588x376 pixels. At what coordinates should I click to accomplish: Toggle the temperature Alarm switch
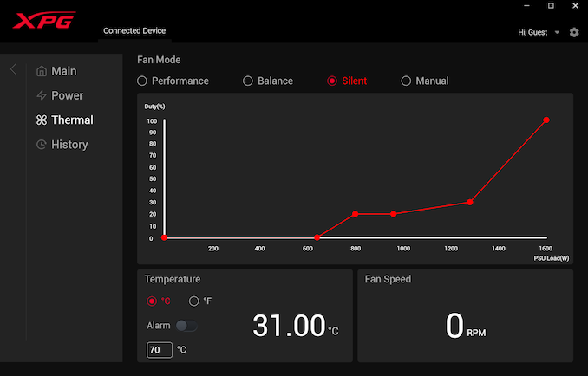[x=186, y=326]
